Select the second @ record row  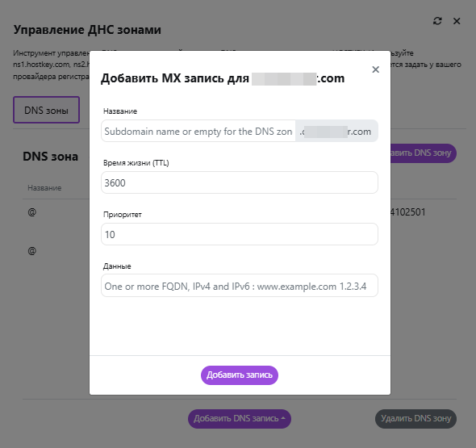click(32, 251)
